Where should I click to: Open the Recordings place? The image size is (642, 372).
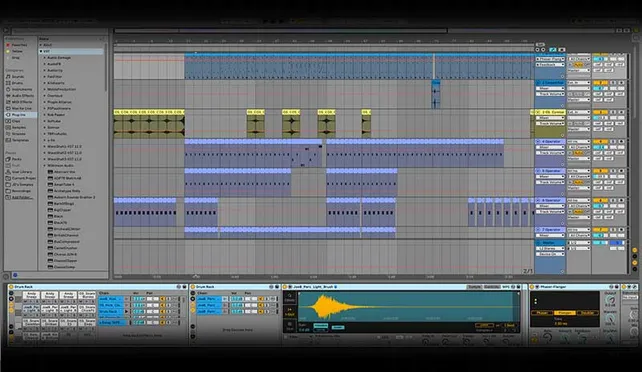click(21, 191)
